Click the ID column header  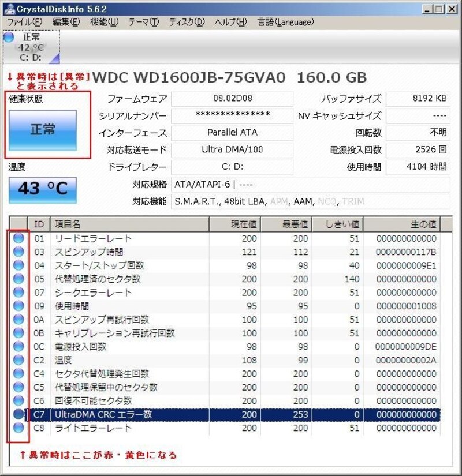tap(39, 224)
